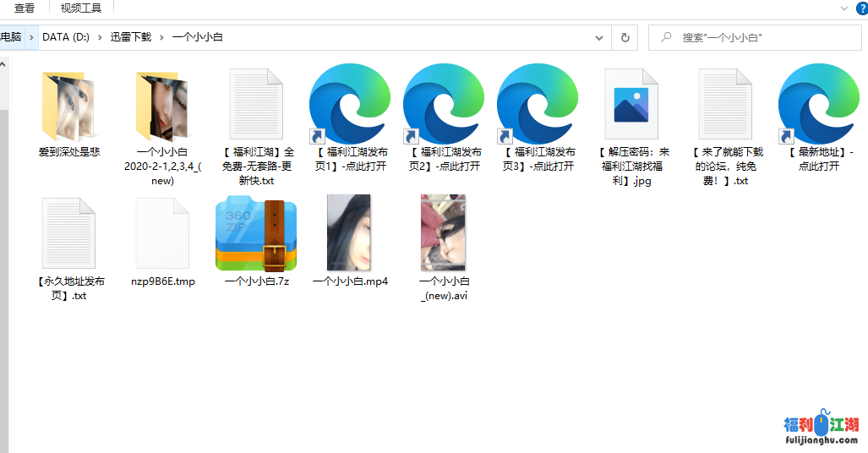Select the 福利江湖 全免费-无套路 .txt file
The image size is (868, 453).
tap(256, 106)
